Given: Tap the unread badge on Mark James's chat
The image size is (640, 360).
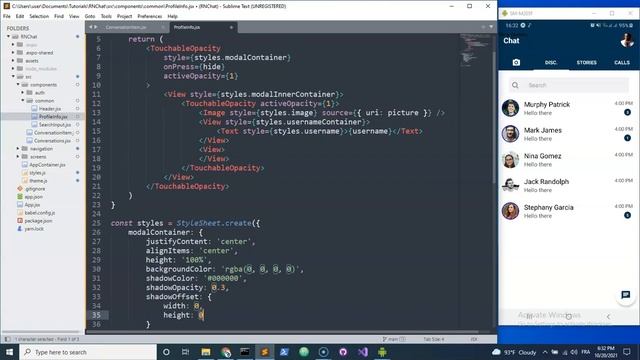Looking at the screenshot, I should 627,138.
